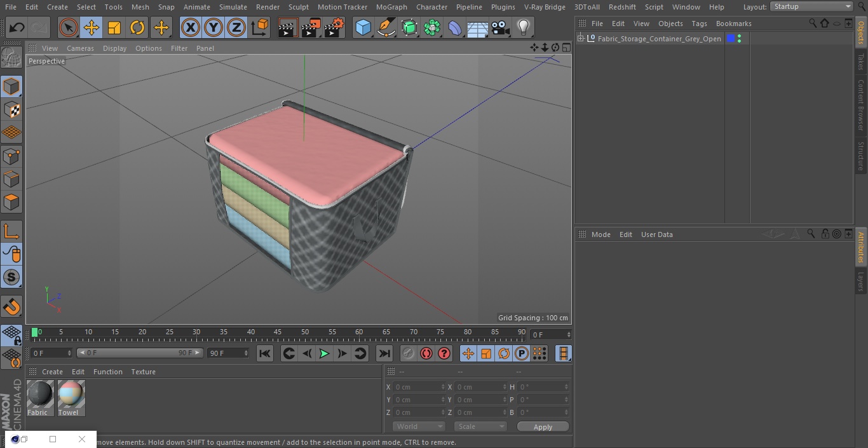This screenshot has height=448, width=868.
Task: Enable Axis mode L-shaped icon
Action: coord(11,231)
